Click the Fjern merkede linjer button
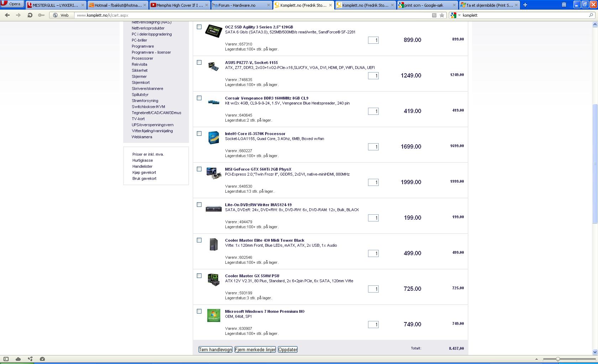Screen dimensions: 598x364 click(255, 349)
